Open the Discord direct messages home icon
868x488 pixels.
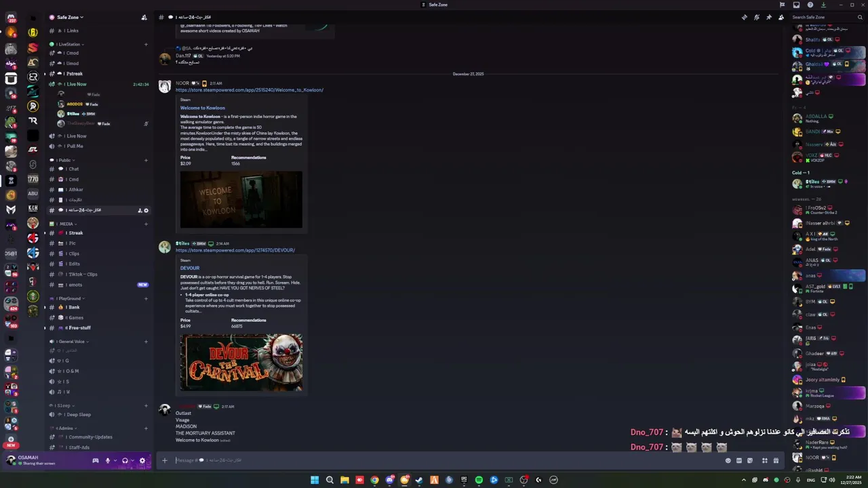[11, 18]
